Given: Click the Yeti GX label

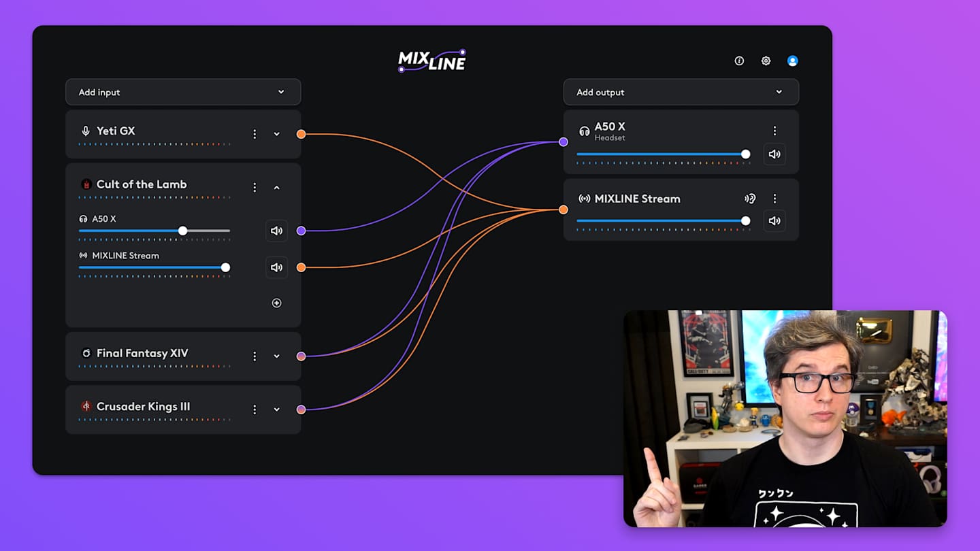Looking at the screenshot, I should pos(116,131).
